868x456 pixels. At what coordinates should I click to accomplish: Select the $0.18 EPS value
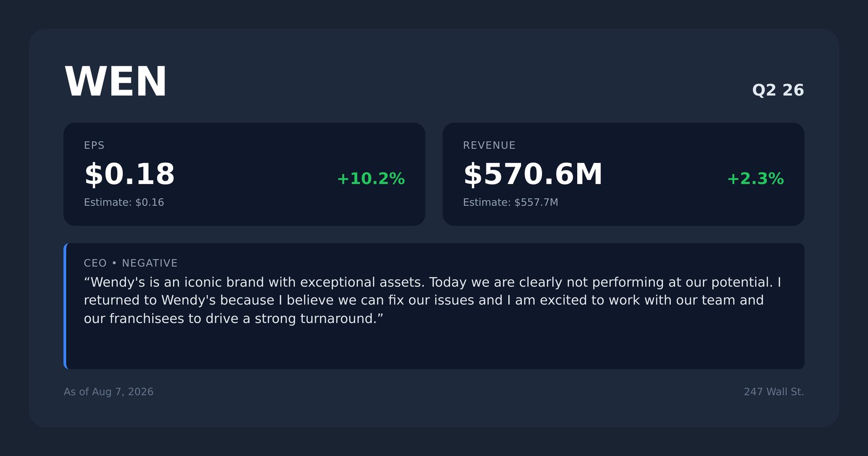[129, 174]
